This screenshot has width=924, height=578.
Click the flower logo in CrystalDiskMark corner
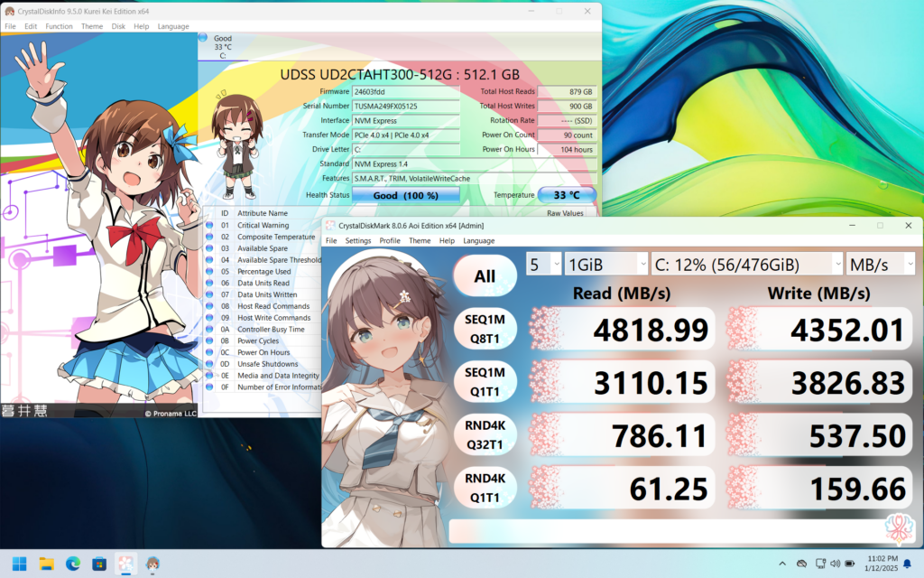(900, 527)
